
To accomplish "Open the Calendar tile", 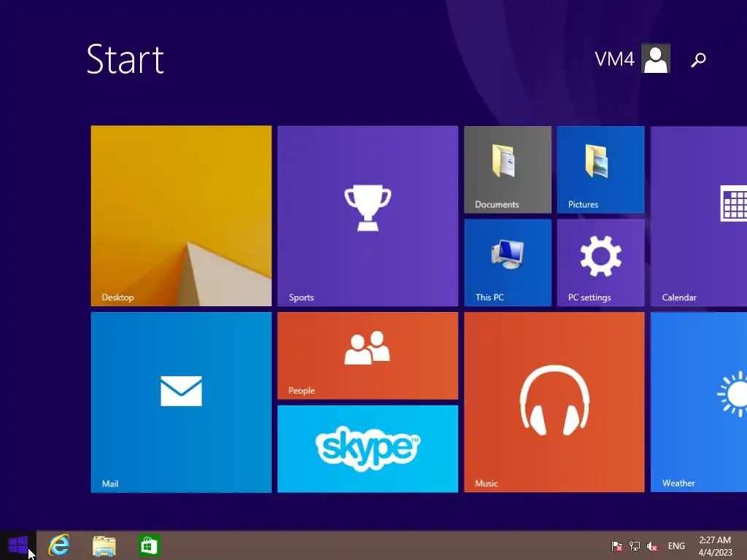I will [699, 216].
